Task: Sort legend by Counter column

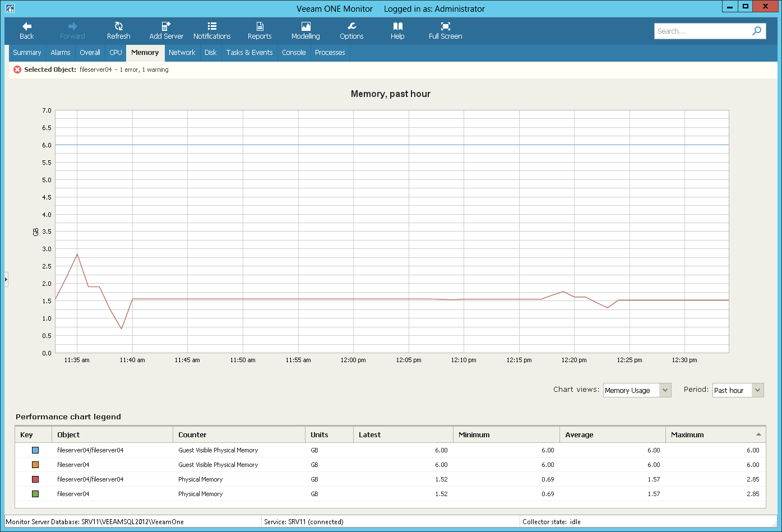Action: point(239,434)
